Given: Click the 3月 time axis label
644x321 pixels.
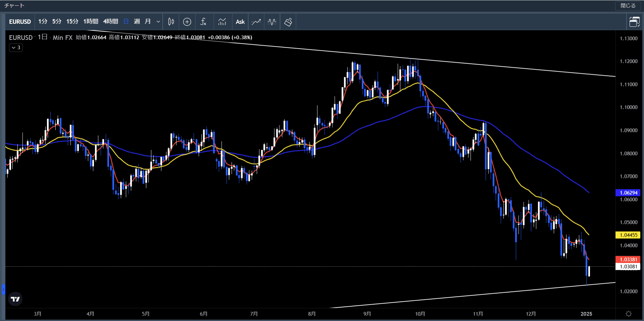Looking at the screenshot, I should (x=38, y=314).
